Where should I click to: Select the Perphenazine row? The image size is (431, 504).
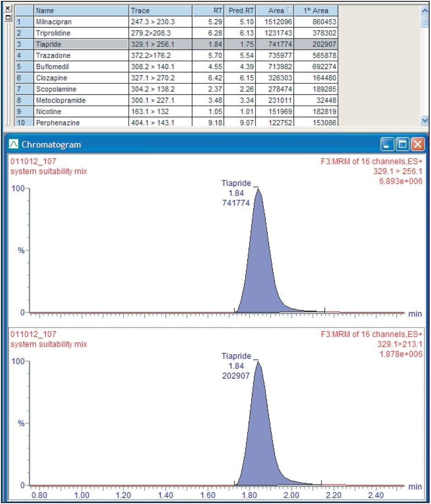coord(177,122)
